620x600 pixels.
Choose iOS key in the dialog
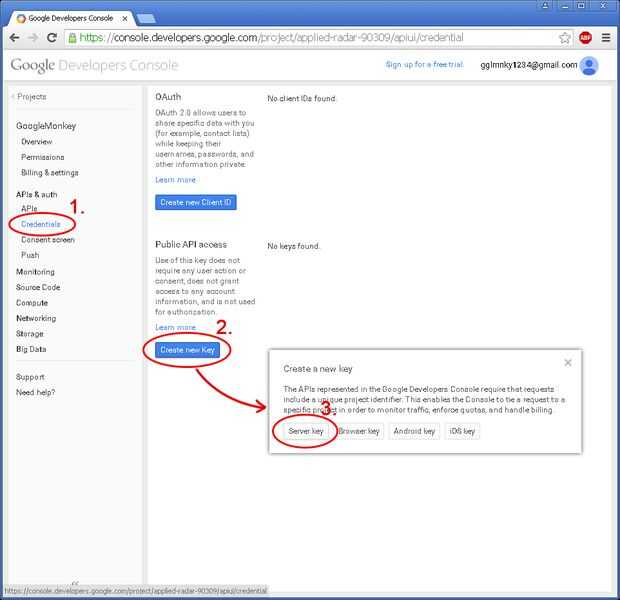point(462,431)
